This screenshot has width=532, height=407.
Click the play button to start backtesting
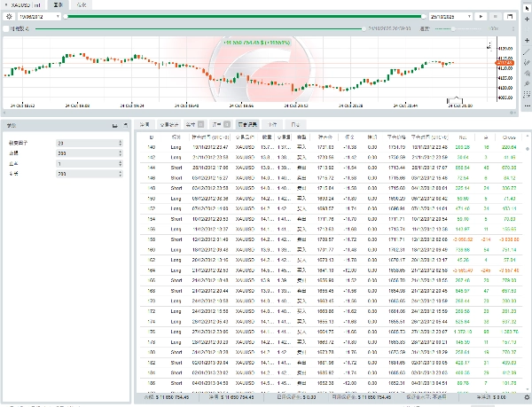tap(481, 16)
